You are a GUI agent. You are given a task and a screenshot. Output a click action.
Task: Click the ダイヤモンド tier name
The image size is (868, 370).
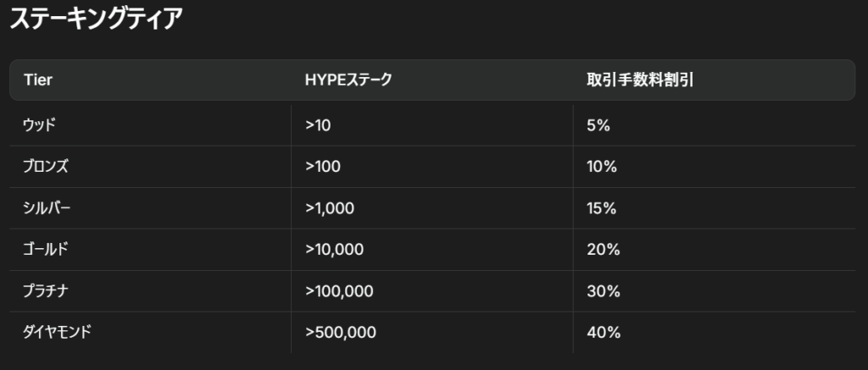(x=57, y=333)
